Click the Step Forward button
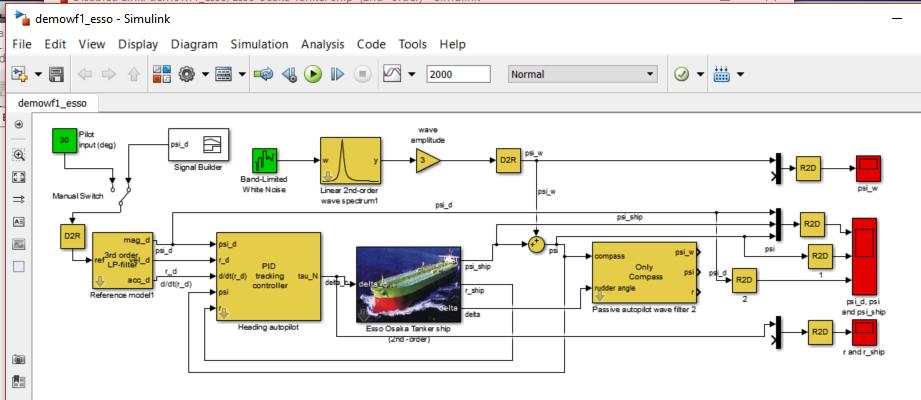Viewport: 921px width, 400px height. pyautogui.click(x=337, y=75)
